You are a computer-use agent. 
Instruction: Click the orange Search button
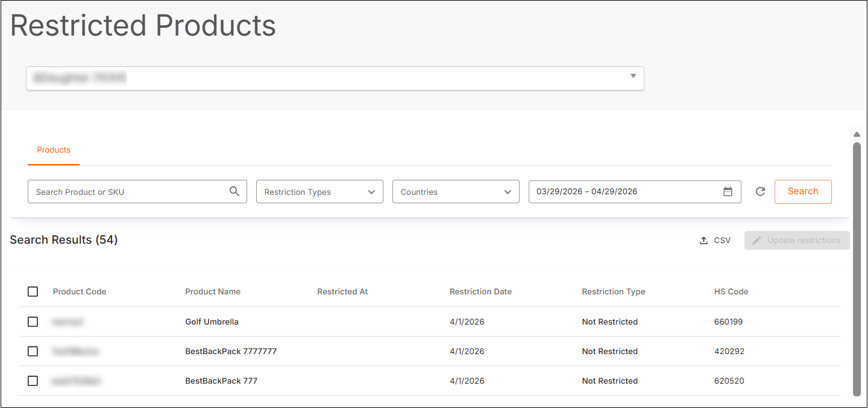(803, 191)
